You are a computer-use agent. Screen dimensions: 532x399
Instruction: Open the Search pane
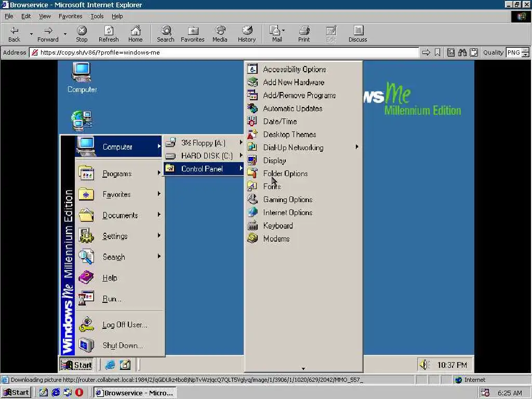pos(166,34)
